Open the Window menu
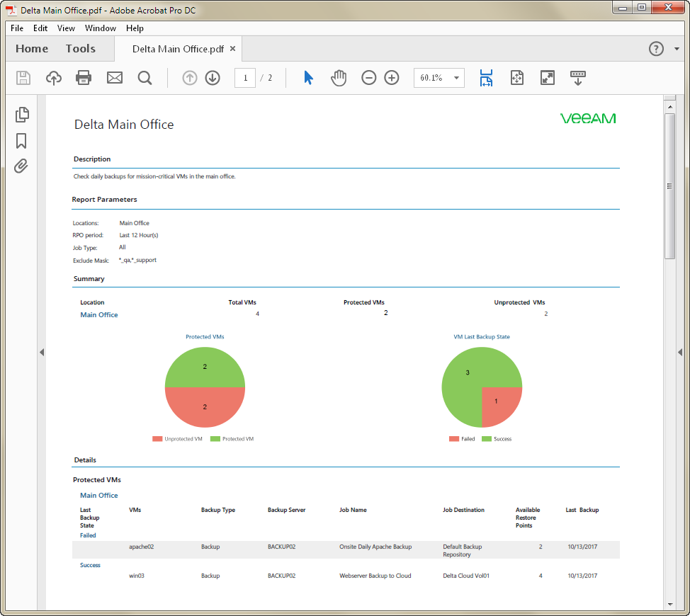The image size is (690, 616). coord(101,28)
